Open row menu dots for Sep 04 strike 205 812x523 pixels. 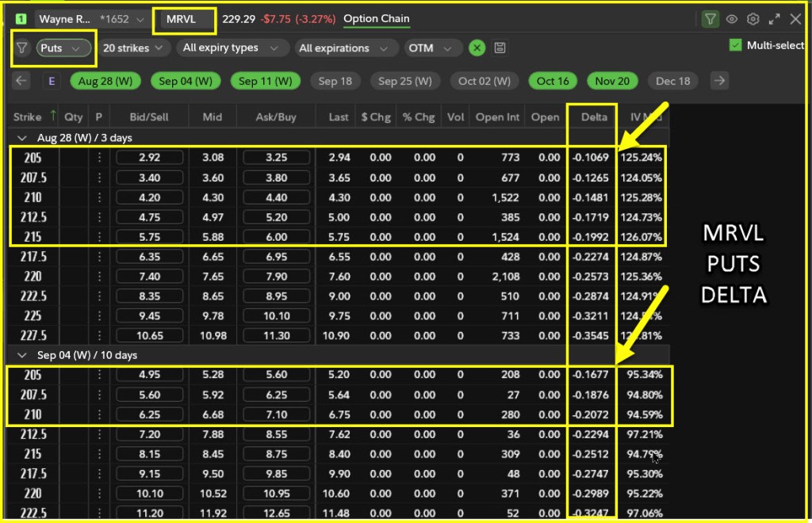click(x=99, y=375)
